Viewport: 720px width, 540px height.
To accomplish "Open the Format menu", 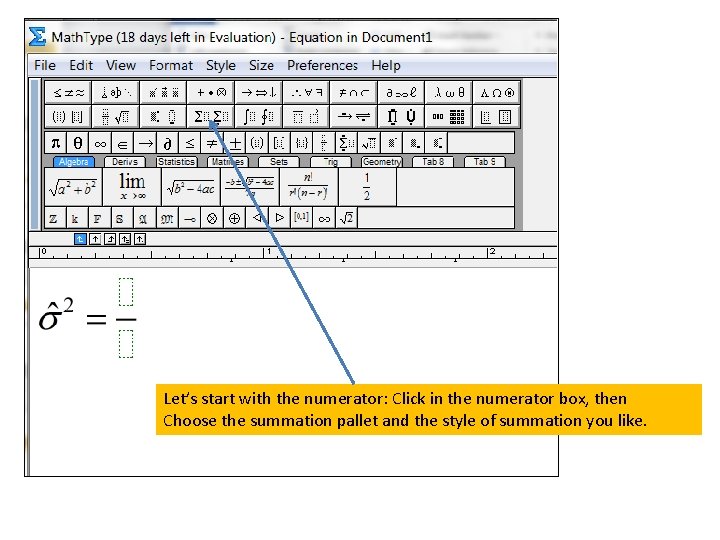I will point(171,65).
